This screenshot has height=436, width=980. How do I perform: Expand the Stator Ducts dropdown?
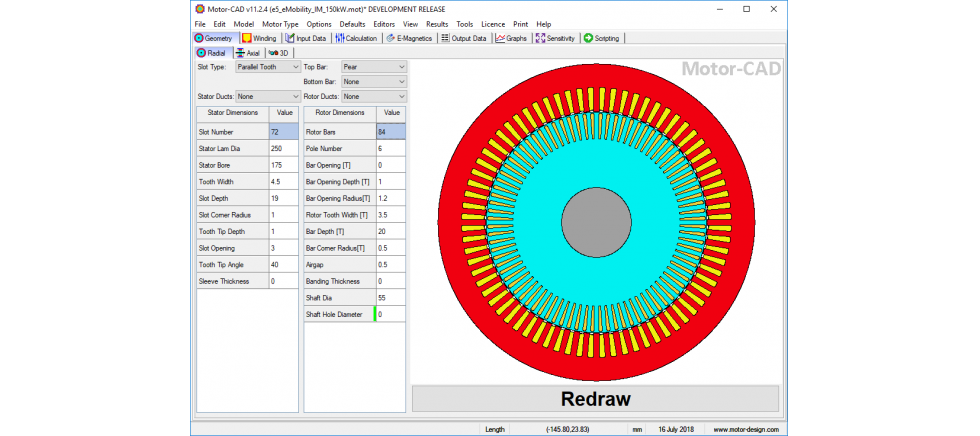[x=268, y=97]
